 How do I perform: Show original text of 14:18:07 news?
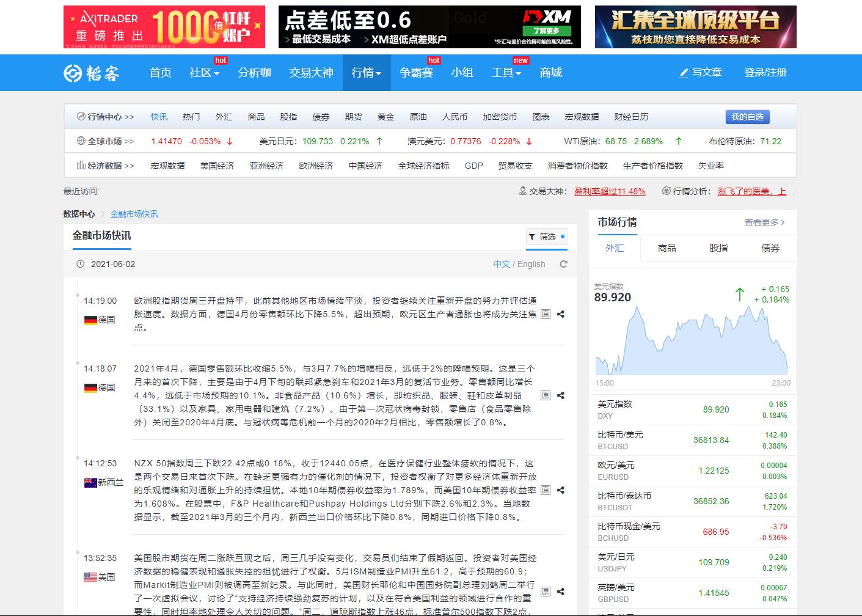click(x=546, y=395)
